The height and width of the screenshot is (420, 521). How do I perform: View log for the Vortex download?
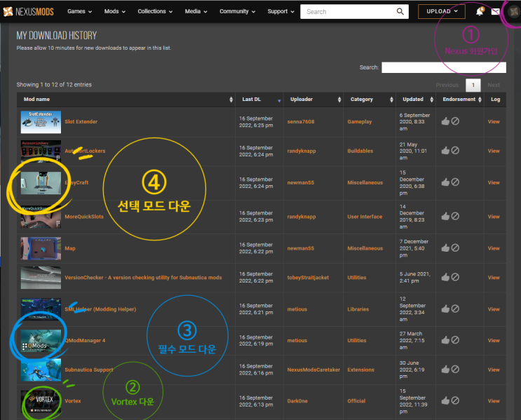tap(494, 401)
